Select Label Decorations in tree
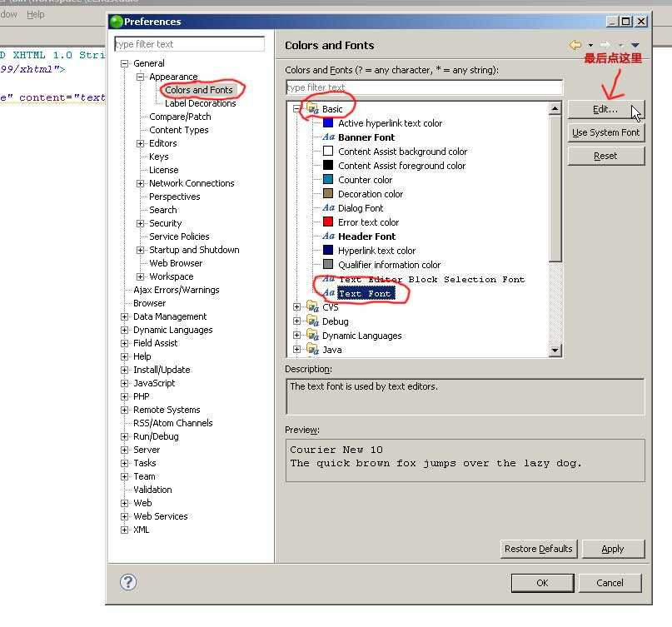672x627 pixels. click(x=200, y=103)
